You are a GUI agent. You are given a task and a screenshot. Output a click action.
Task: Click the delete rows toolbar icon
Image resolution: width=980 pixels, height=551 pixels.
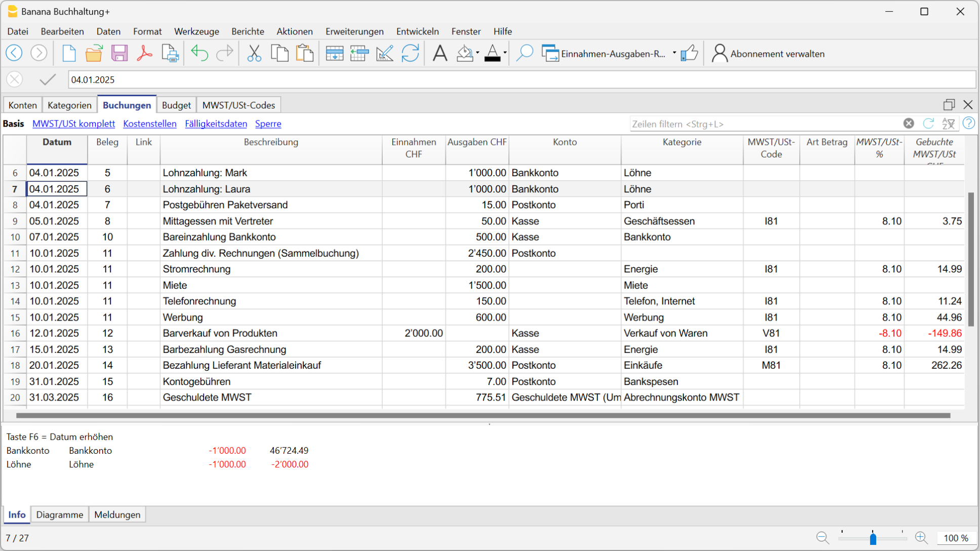click(x=359, y=53)
